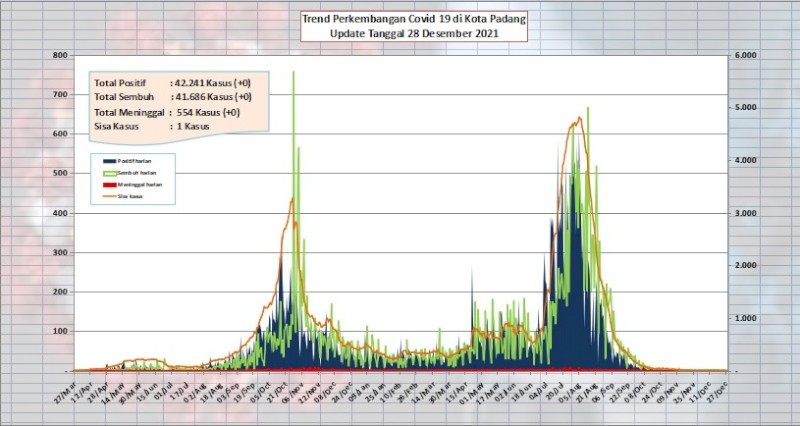The image size is (800, 426).
Task: Click the x-axis date label '08/Dec'
Action: [326, 392]
